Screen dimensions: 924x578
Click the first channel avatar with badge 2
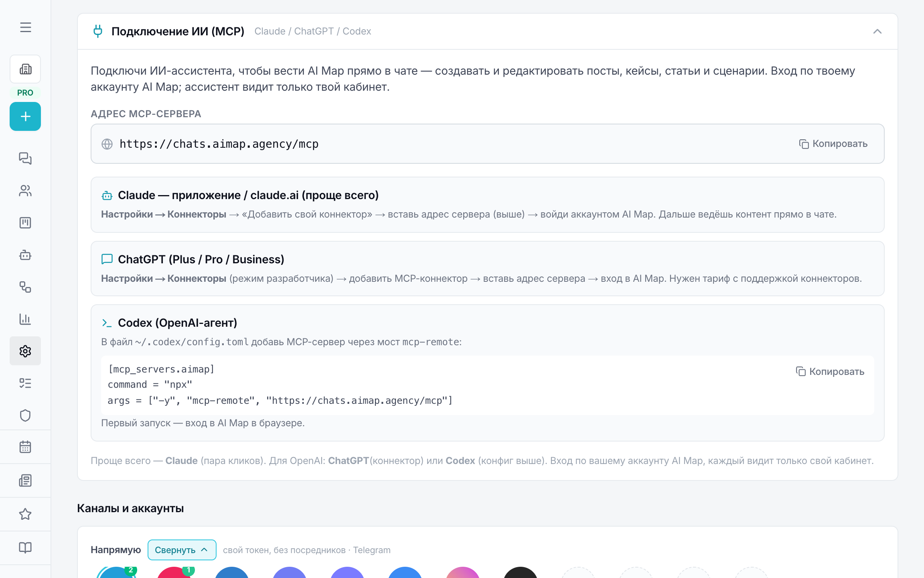pyautogui.click(x=116, y=572)
